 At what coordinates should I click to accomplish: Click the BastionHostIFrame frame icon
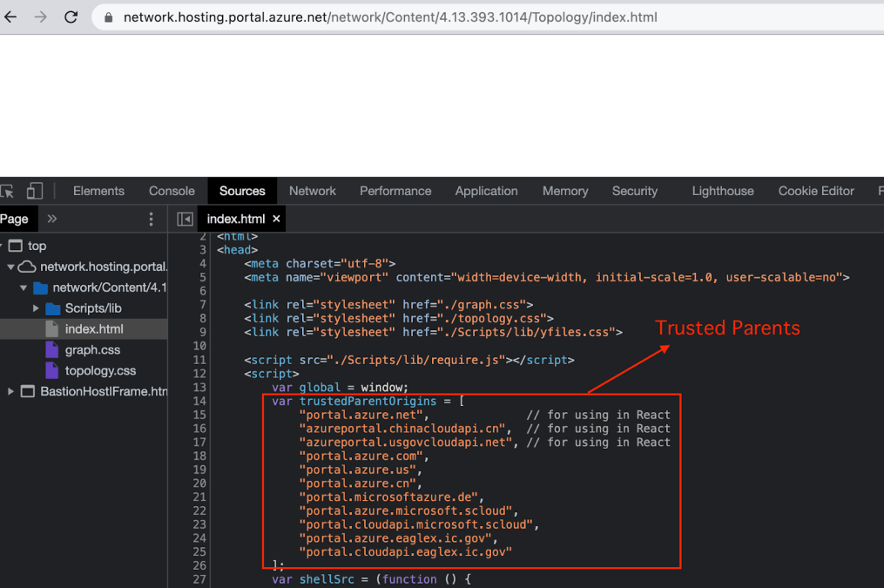click(28, 391)
